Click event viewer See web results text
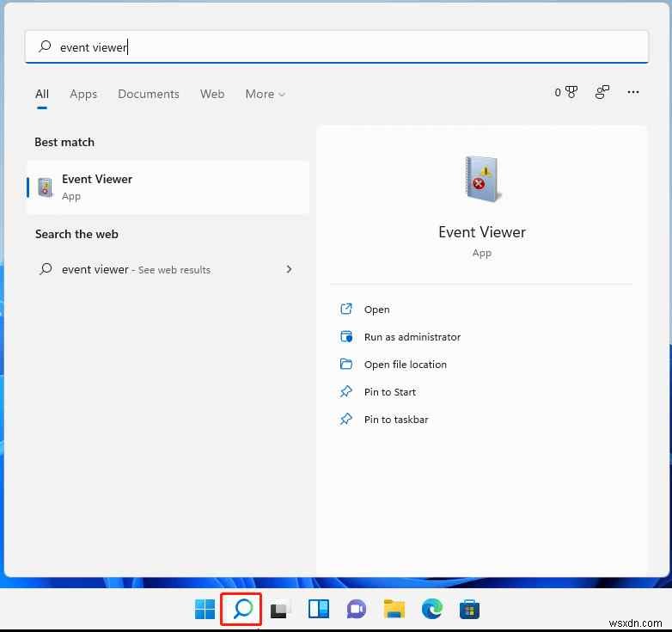Image resolution: width=672 pixels, height=632 pixels. (x=136, y=269)
